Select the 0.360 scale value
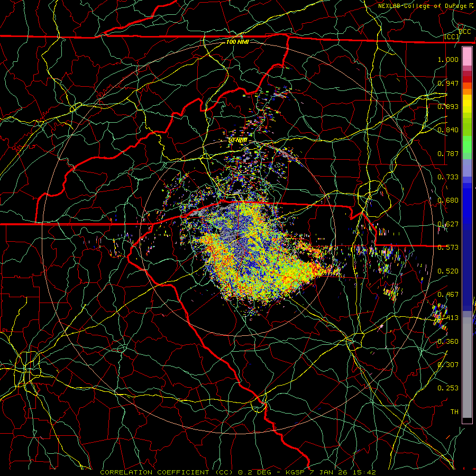This screenshot has width=476, height=476. point(448,342)
